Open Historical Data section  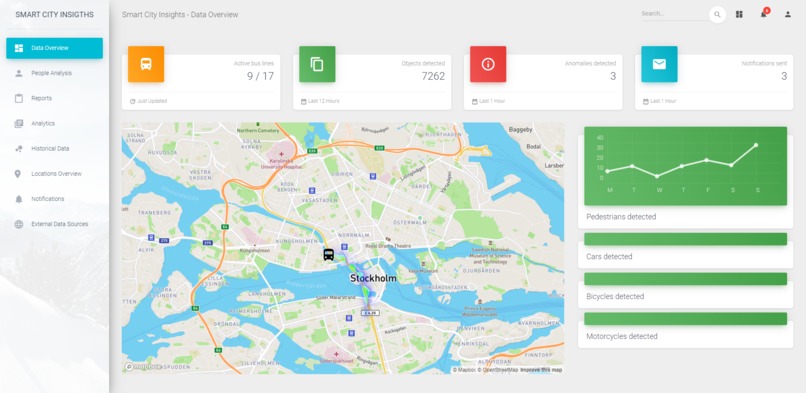[54, 149]
